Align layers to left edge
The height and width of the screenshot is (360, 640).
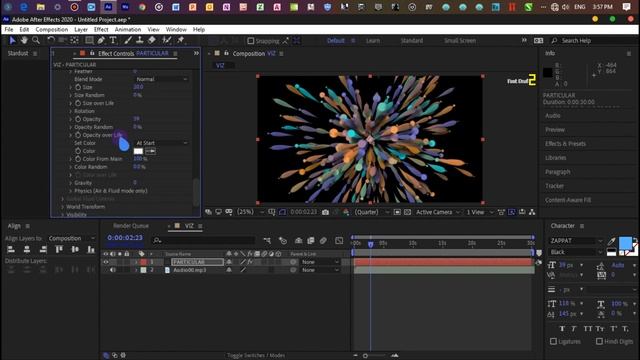[x=11, y=249]
